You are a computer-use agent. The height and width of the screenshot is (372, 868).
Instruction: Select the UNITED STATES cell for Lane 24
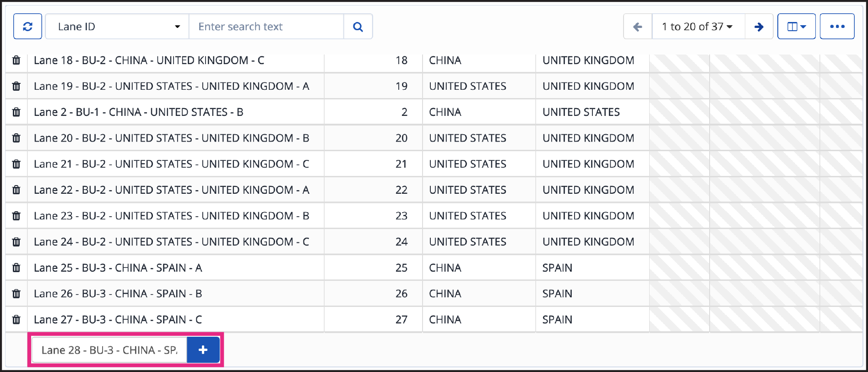[479, 241]
